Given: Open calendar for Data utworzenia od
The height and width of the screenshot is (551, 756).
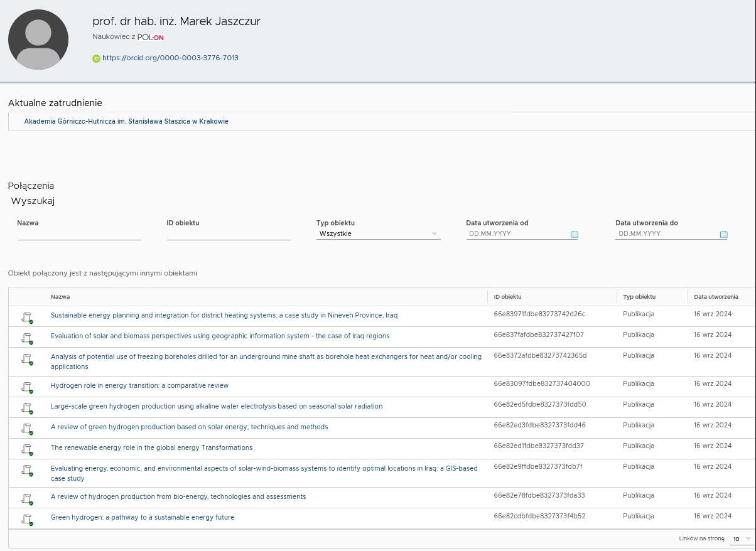Looking at the screenshot, I should coord(574,234).
